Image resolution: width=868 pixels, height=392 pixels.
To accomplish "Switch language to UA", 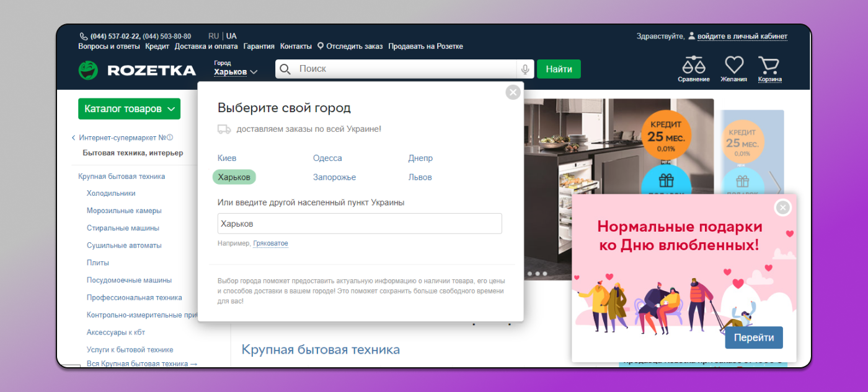I will coord(231,36).
